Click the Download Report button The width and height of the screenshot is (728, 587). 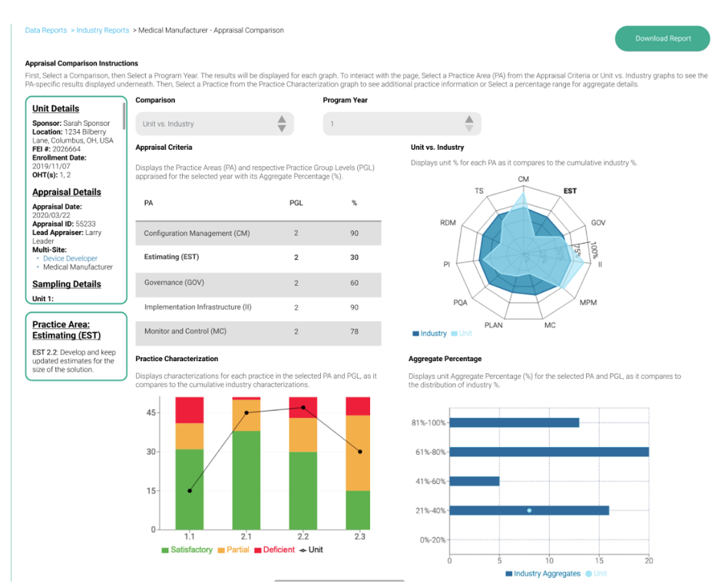click(661, 38)
